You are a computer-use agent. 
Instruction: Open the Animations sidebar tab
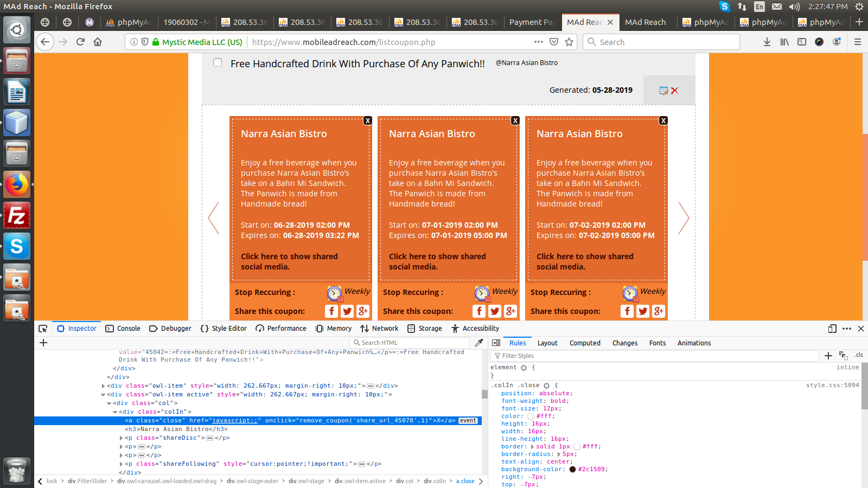694,343
